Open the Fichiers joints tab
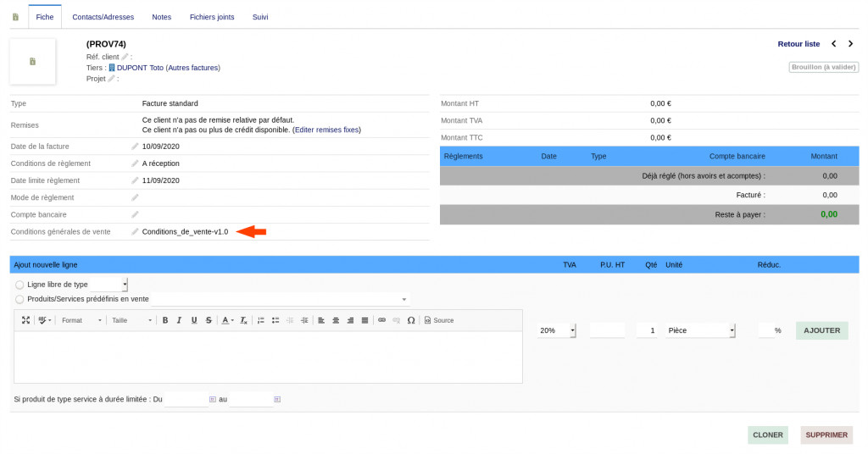Viewport: 868px width, 454px height. click(x=212, y=17)
